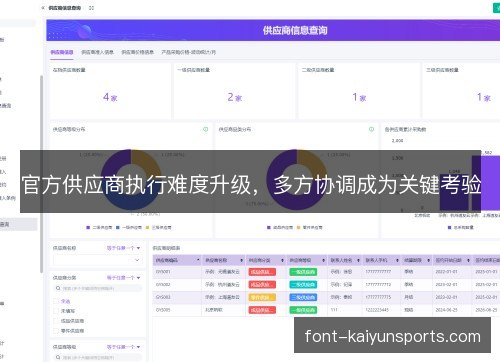The width and height of the screenshot is (500, 362).
Task: Click the 无锡道友云 supplier name cell
Action: [222, 272]
